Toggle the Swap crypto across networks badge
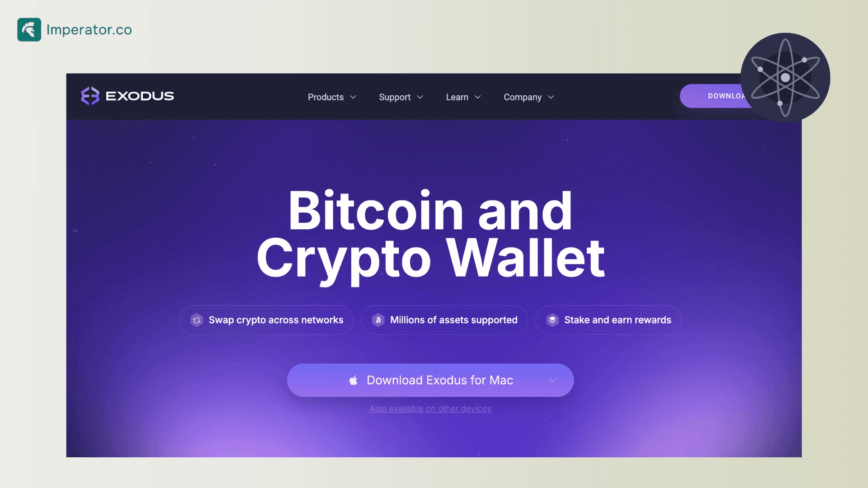Screen dimensions: 868x488 (x=267, y=320)
